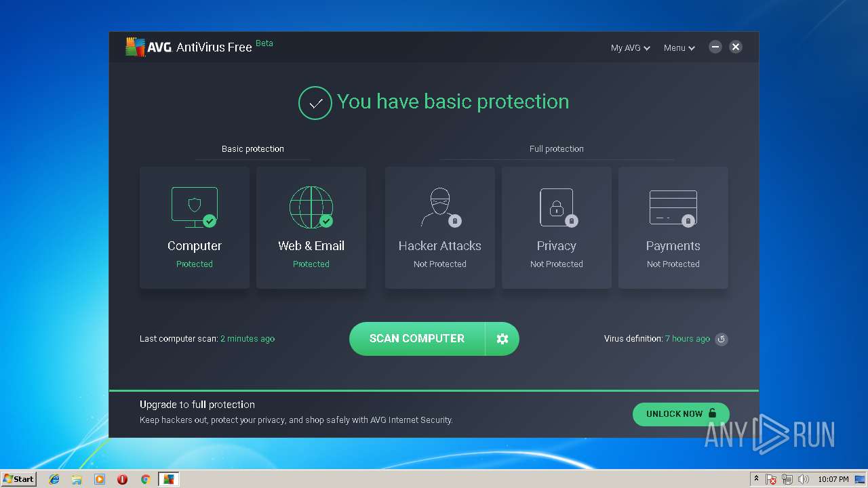This screenshot has height=488, width=868.
Task: Click the '2 minutes ago' last scan link
Action: point(248,339)
